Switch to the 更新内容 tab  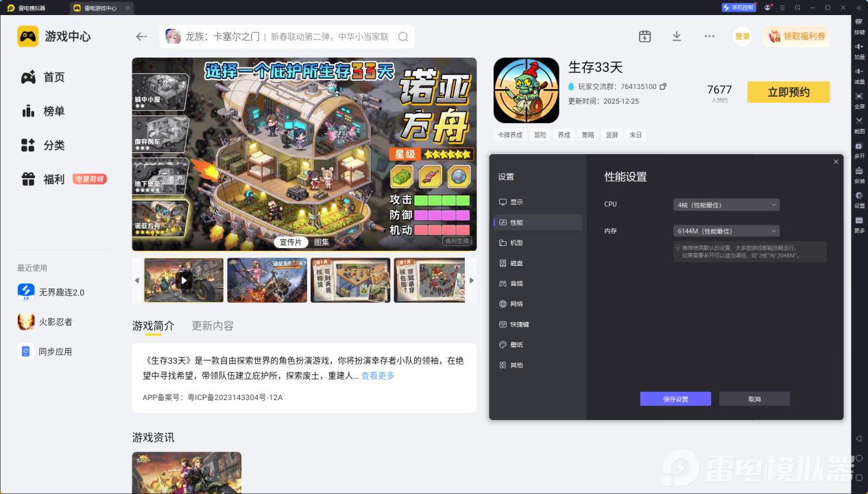213,325
